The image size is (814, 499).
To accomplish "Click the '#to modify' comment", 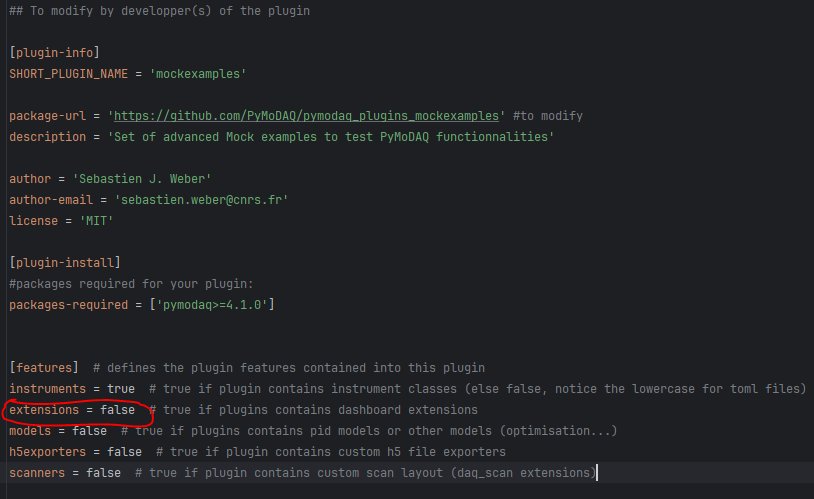I will (548, 116).
